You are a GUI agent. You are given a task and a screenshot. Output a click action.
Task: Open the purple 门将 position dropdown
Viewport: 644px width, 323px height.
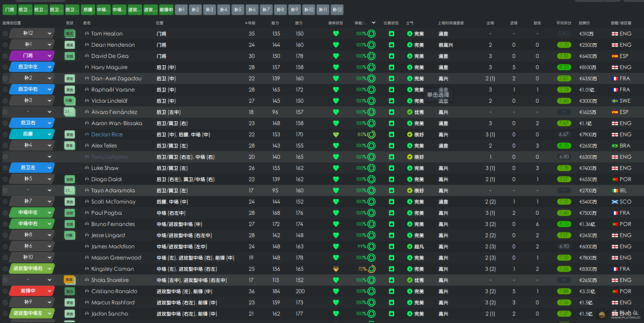coord(32,56)
